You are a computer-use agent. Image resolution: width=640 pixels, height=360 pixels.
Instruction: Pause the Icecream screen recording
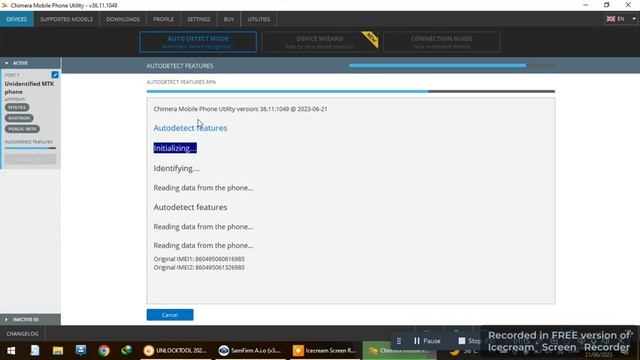click(x=427, y=341)
